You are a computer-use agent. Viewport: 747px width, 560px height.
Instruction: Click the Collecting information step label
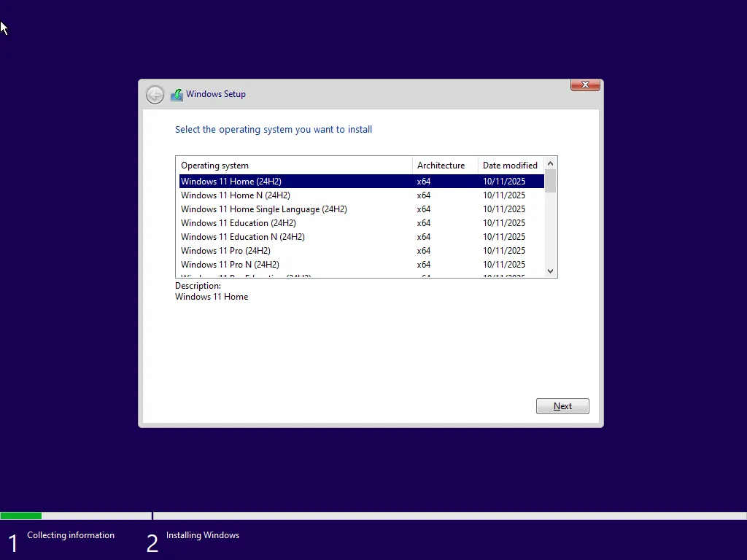pos(70,535)
